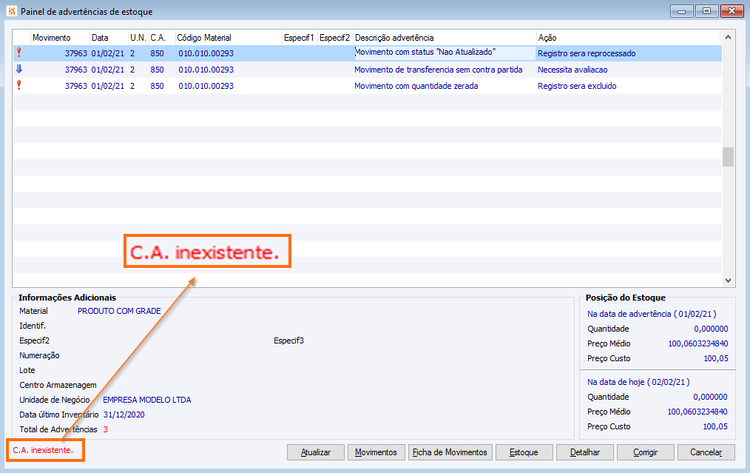Select 'Movimento com quantidade zerada' row
This screenshot has width=750, height=473.
point(367,86)
